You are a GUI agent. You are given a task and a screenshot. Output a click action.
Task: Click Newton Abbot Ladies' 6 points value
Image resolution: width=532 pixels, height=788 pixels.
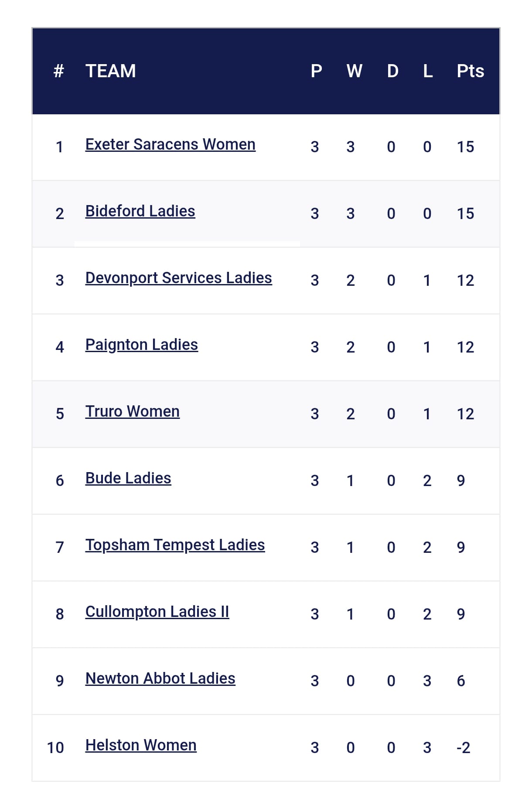coord(461,681)
